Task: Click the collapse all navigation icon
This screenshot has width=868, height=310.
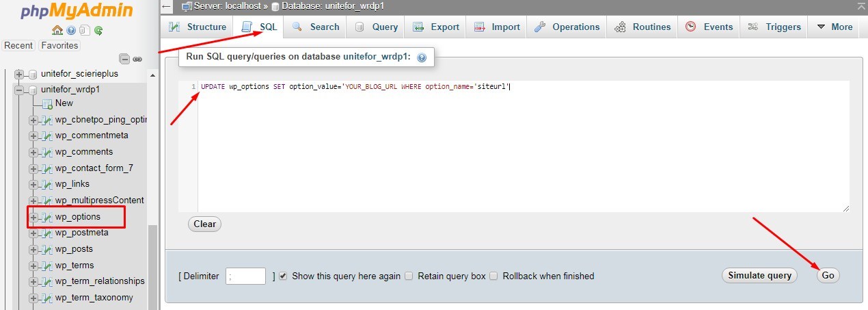Action: pyautogui.click(x=124, y=59)
